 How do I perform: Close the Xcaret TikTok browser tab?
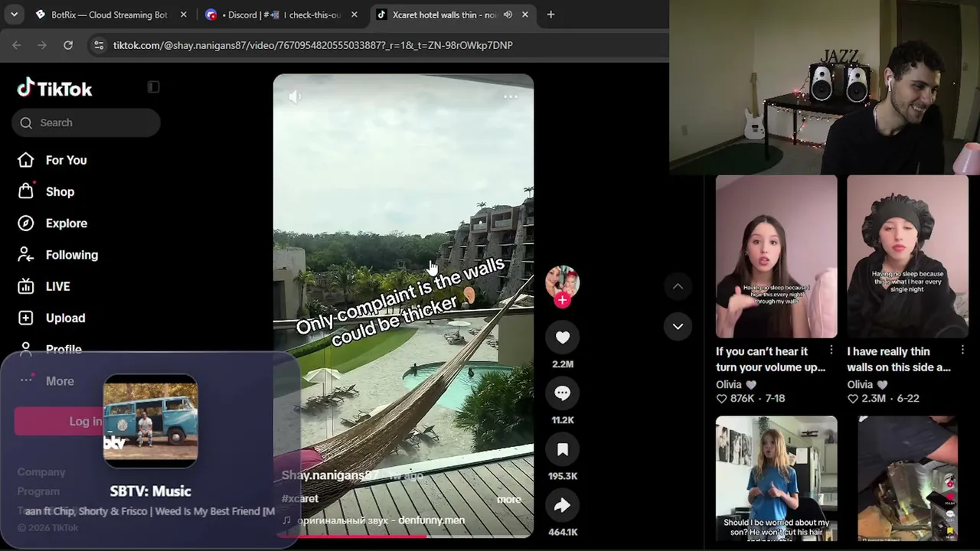[x=525, y=15]
